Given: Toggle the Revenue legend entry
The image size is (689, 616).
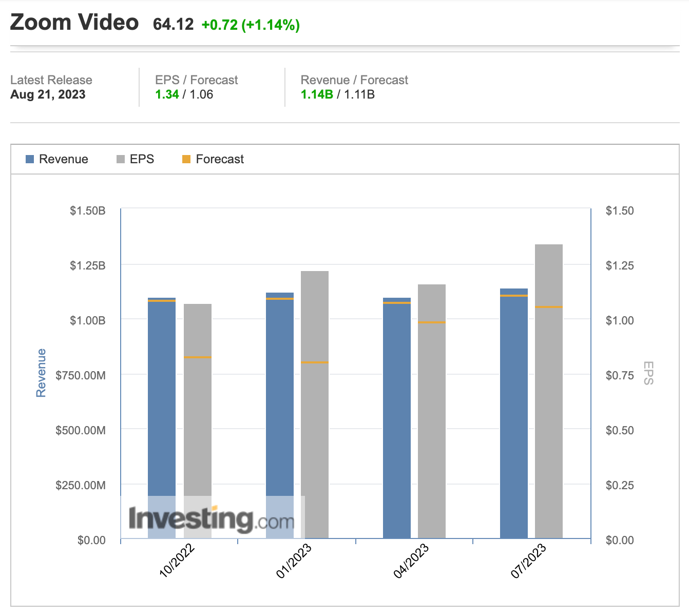Looking at the screenshot, I should (x=57, y=159).
